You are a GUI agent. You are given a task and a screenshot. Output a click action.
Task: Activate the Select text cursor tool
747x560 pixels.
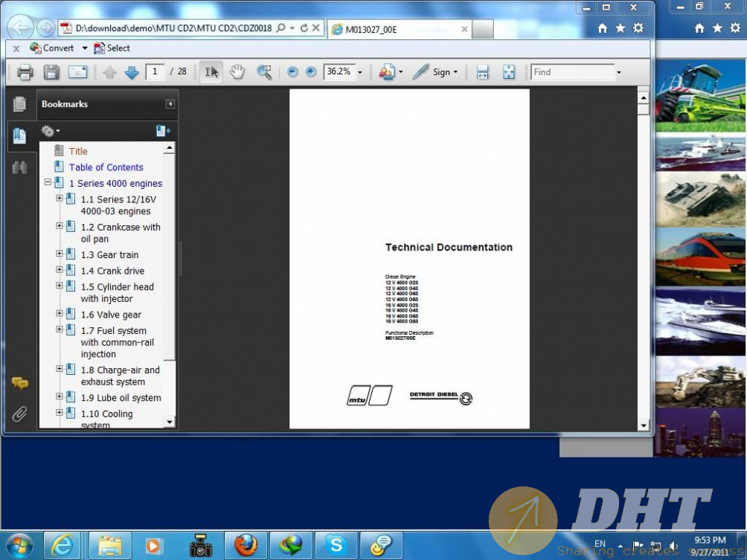211,72
